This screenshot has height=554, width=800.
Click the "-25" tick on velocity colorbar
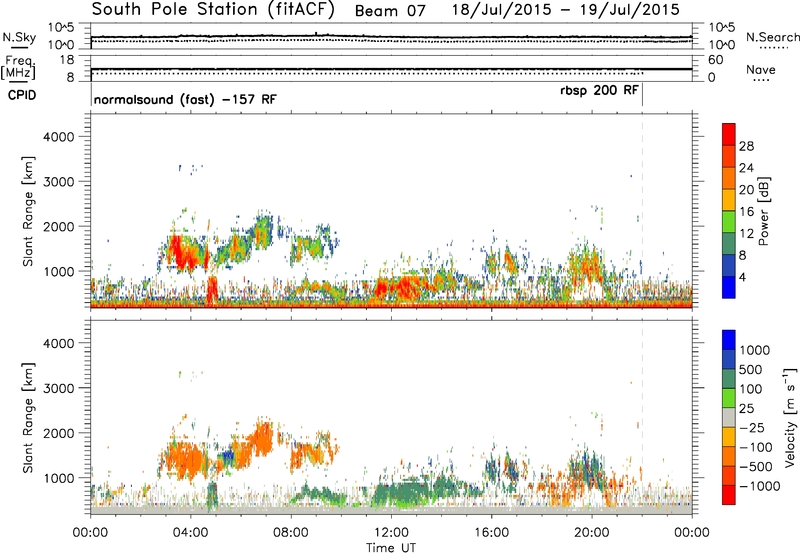click(x=753, y=428)
